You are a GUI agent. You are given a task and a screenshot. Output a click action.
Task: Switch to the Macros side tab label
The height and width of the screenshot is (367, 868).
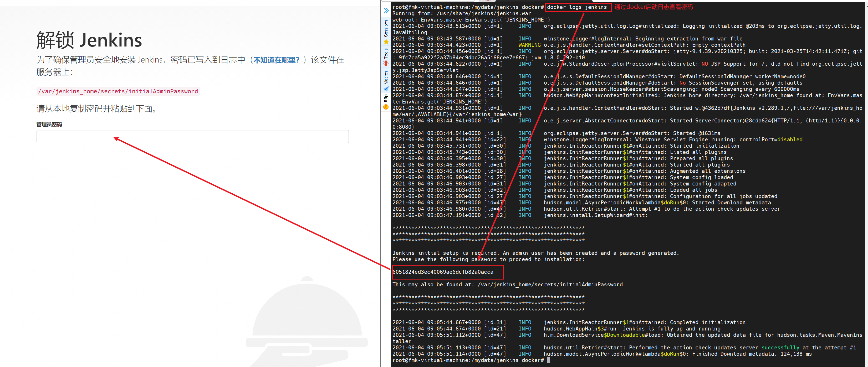click(x=386, y=77)
